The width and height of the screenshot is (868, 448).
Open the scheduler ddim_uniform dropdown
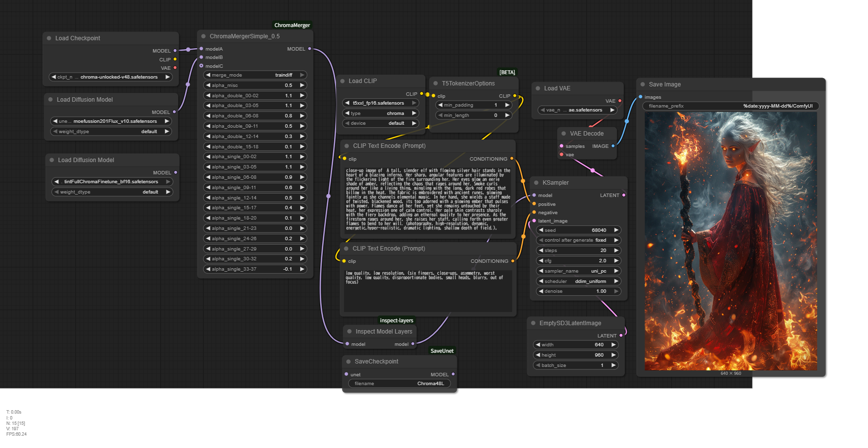point(578,281)
